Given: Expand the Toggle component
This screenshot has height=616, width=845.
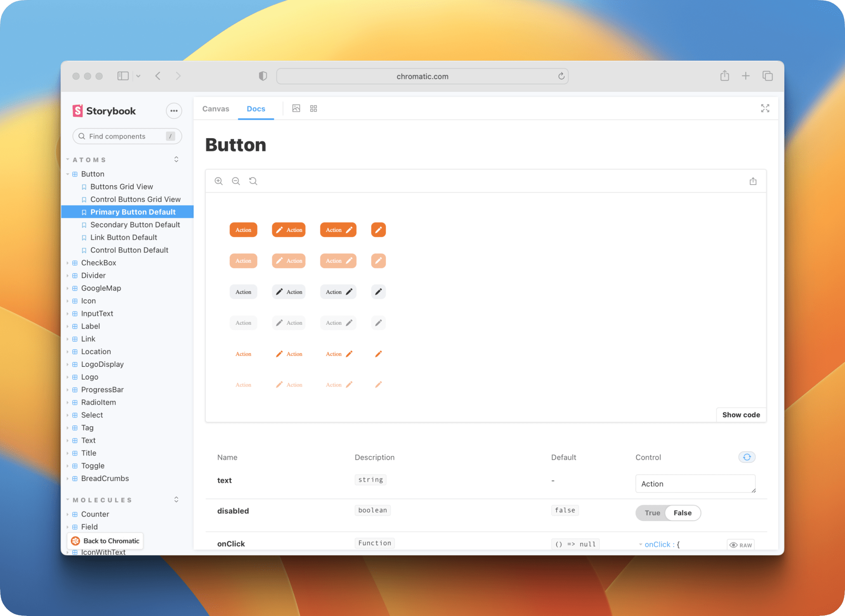Looking at the screenshot, I should 68,466.
